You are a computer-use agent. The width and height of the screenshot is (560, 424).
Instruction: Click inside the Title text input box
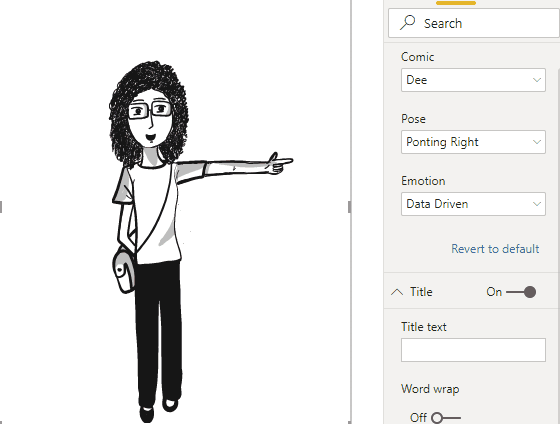click(473, 350)
